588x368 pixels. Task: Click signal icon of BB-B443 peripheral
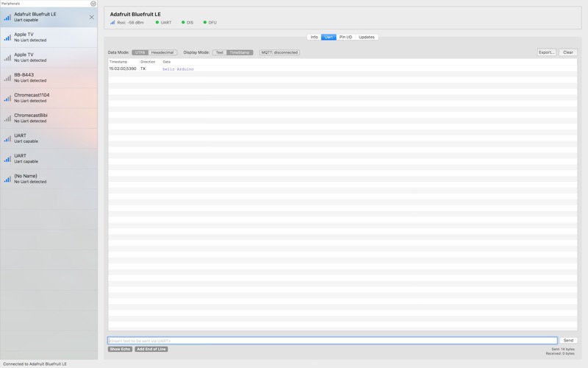click(7, 78)
